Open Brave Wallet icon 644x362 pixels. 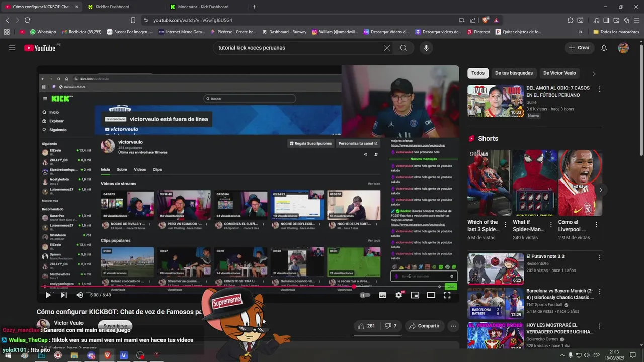point(616,20)
